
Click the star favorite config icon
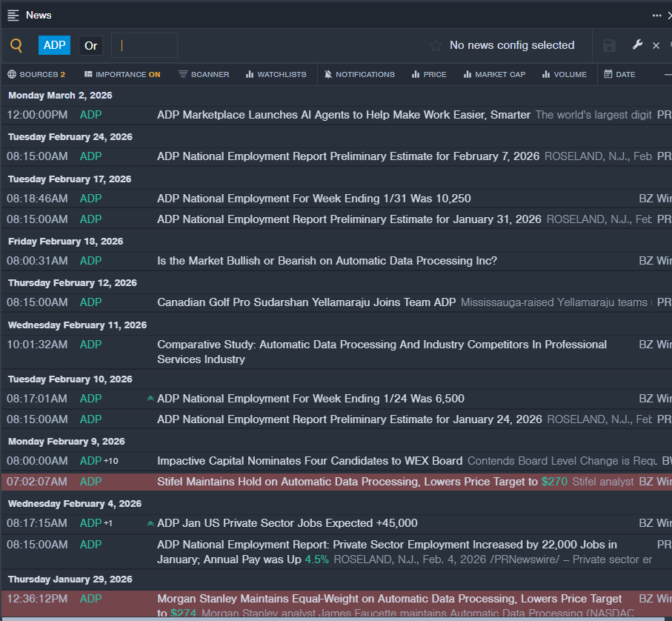coord(436,46)
